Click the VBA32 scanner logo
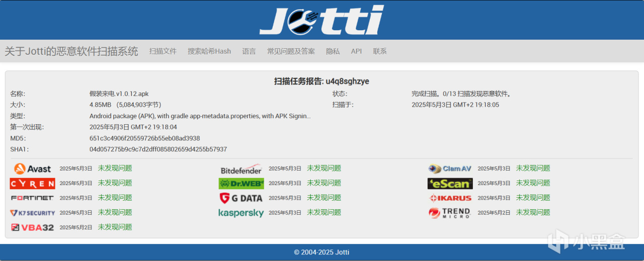The height and width of the screenshot is (261, 644). point(33,227)
